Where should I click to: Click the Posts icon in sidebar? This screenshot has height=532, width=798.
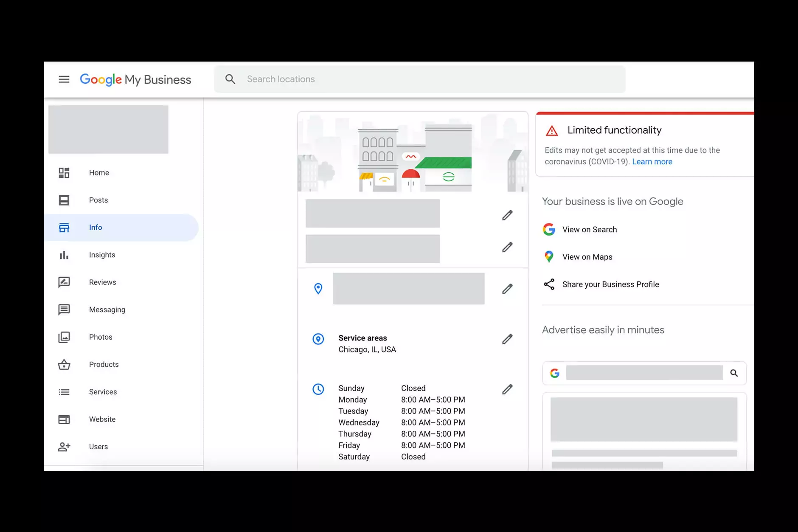64,200
